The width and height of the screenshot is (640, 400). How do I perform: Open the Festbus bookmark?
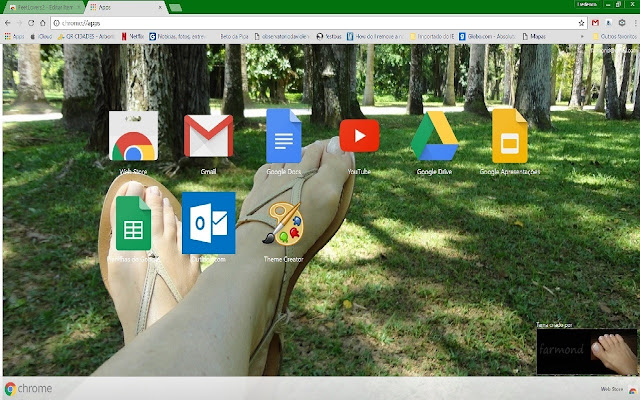point(329,36)
